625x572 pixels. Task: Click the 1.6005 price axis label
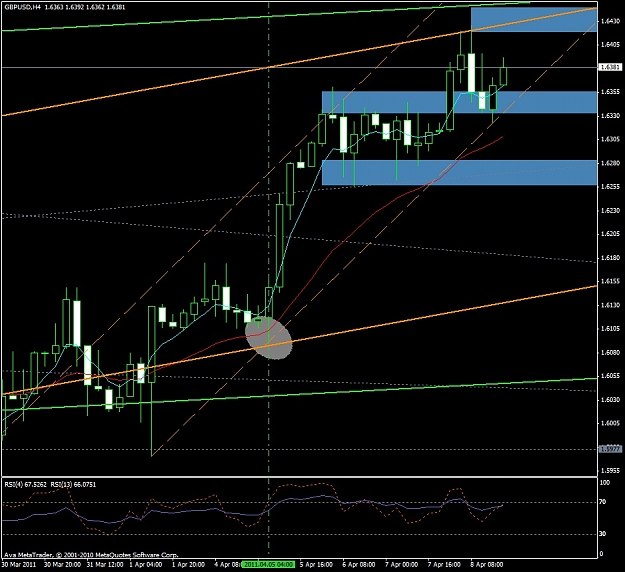coord(610,423)
